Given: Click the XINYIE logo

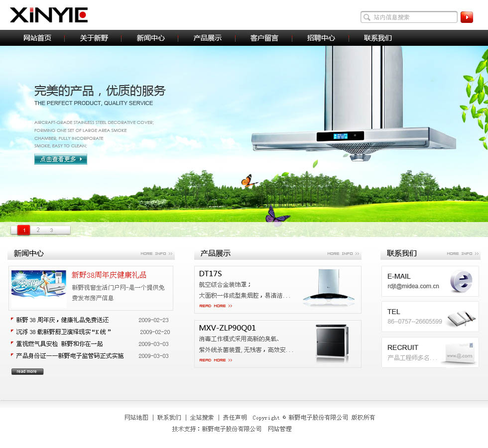Looking at the screenshot, I should (49, 15).
